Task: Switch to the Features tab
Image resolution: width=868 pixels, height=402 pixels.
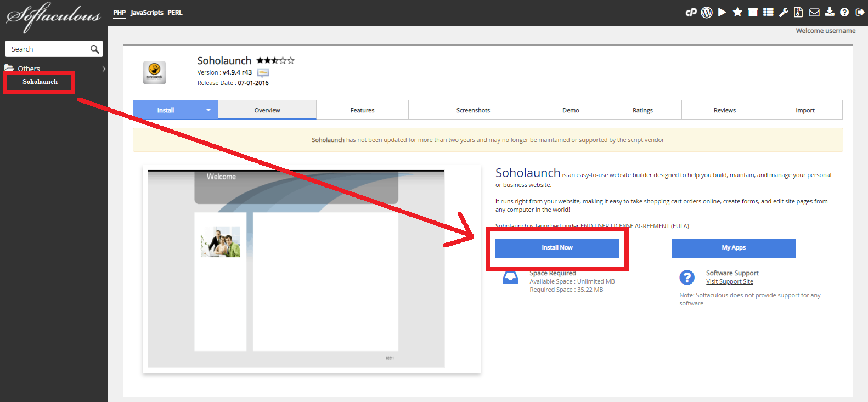Action: [x=362, y=110]
